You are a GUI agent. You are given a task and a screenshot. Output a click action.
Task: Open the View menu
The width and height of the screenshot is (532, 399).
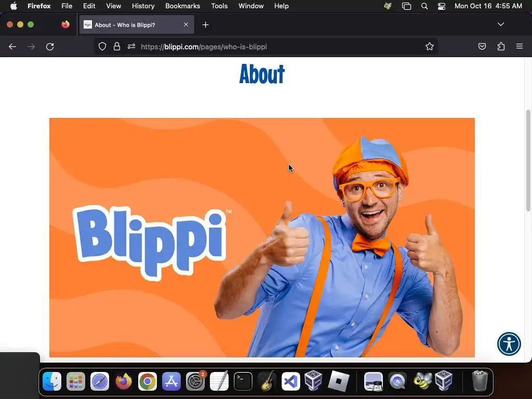click(113, 6)
